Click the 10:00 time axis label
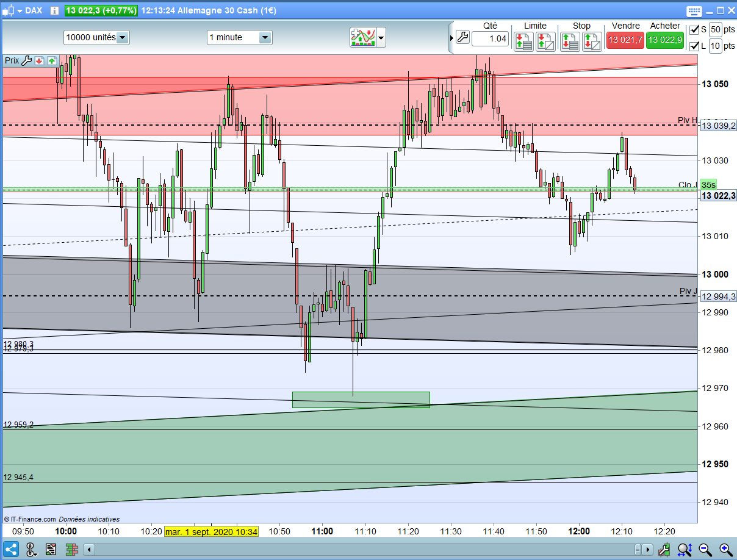This screenshot has width=737, height=560. (66, 531)
